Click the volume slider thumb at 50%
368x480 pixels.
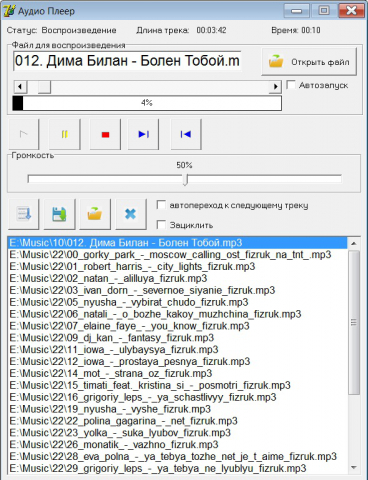point(186,179)
